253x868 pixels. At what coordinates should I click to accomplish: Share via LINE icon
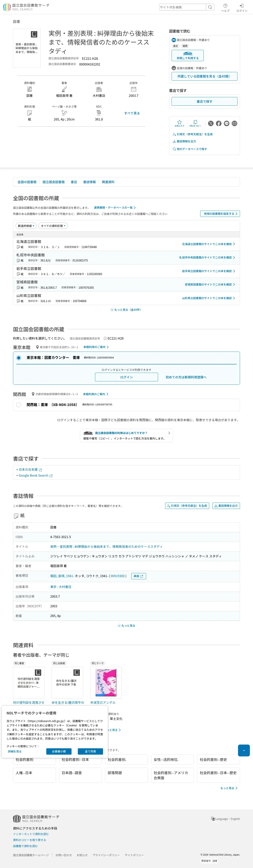(x=226, y=123)
